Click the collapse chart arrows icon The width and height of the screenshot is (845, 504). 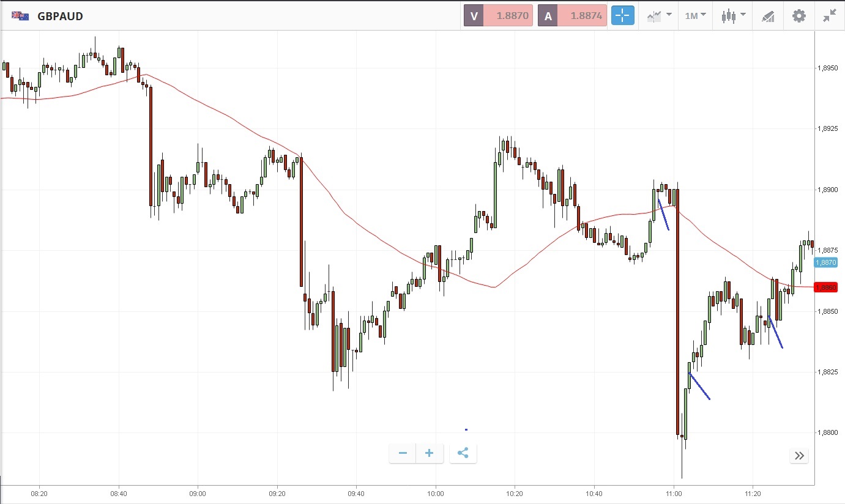(x=830, y=16)
